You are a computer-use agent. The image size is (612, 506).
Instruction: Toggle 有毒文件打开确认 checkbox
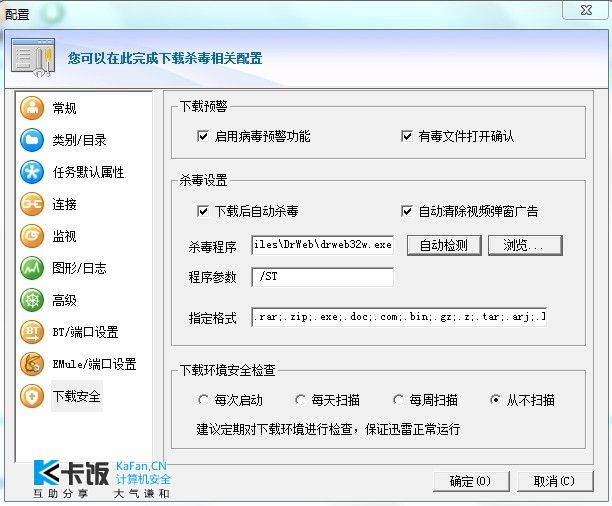click(406, 136)
